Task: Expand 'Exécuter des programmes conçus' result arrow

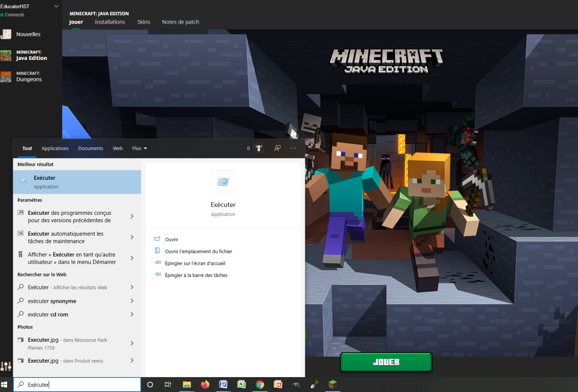Action: pos(132,216)
